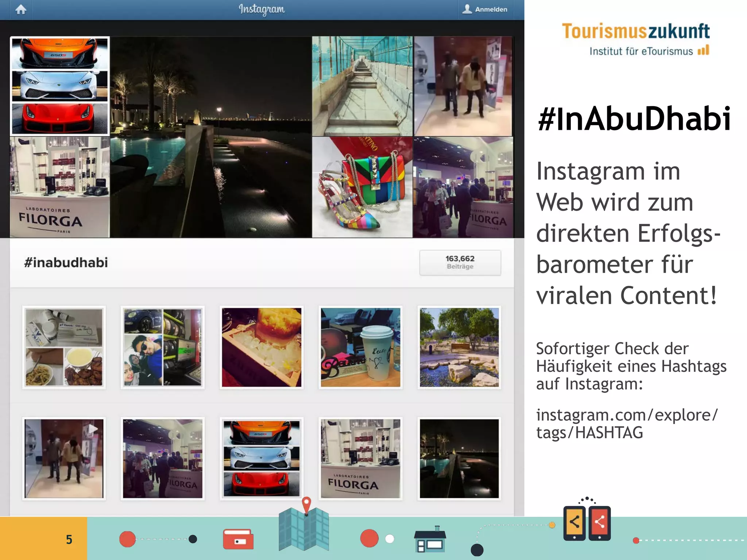Click the folded map icon in footer
Image resolution: width=747 pixels, height=560 pixels.
tap(303, 529)
